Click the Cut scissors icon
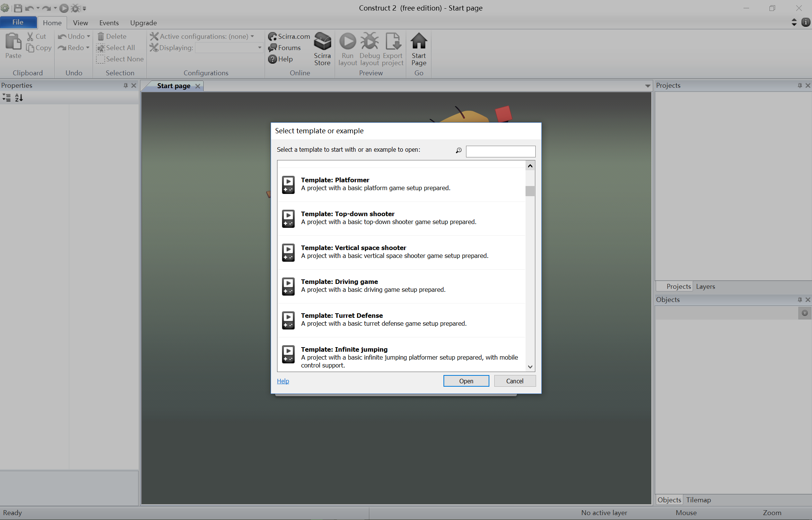 tap(30, 37)
